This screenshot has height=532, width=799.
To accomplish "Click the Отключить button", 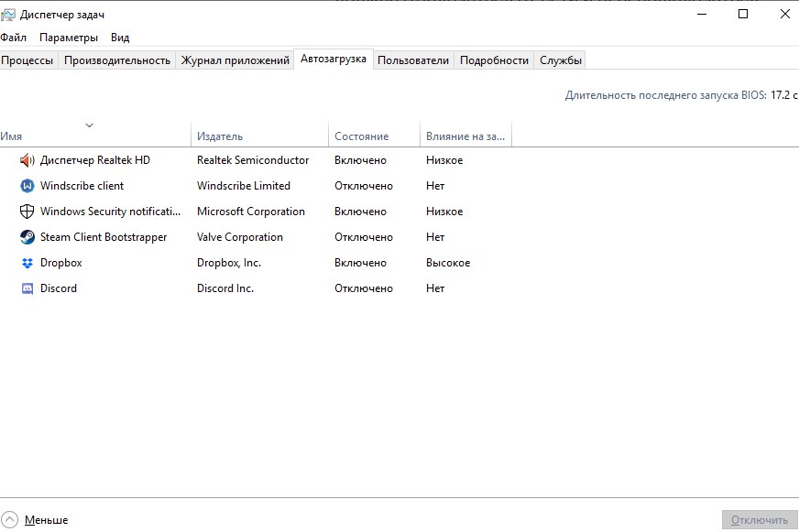I will [x=760, y=520].
